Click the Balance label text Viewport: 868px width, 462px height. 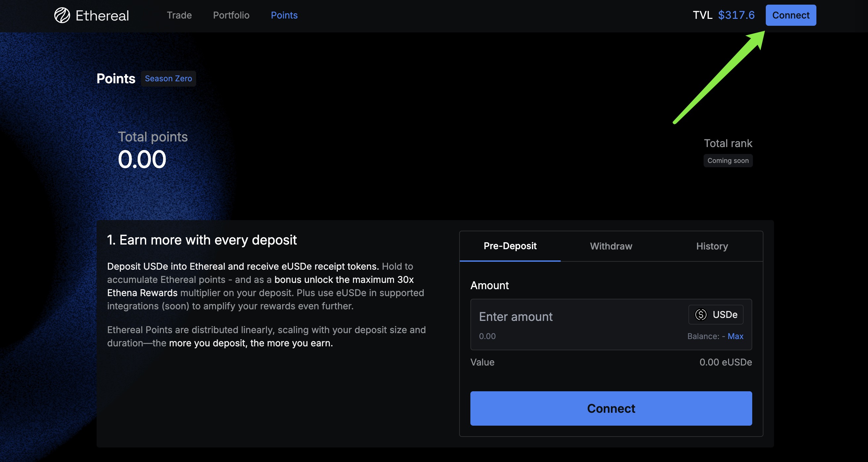tap(703, 336)
